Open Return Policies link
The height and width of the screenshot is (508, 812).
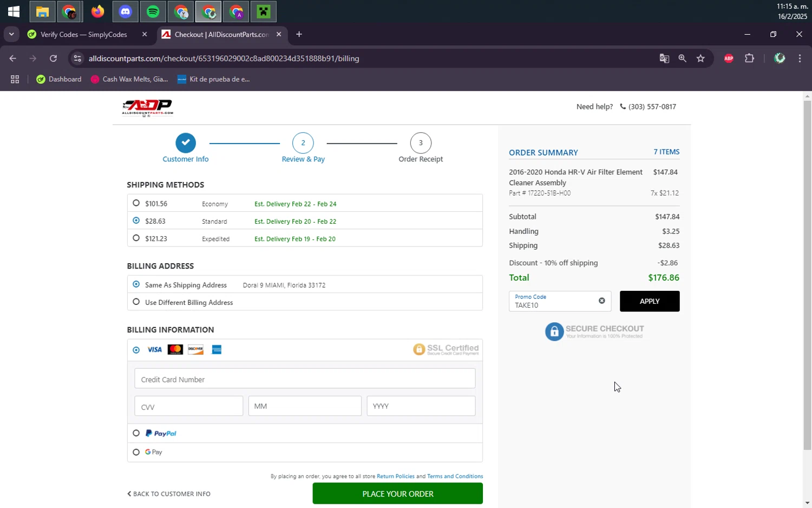coord(396,477)
